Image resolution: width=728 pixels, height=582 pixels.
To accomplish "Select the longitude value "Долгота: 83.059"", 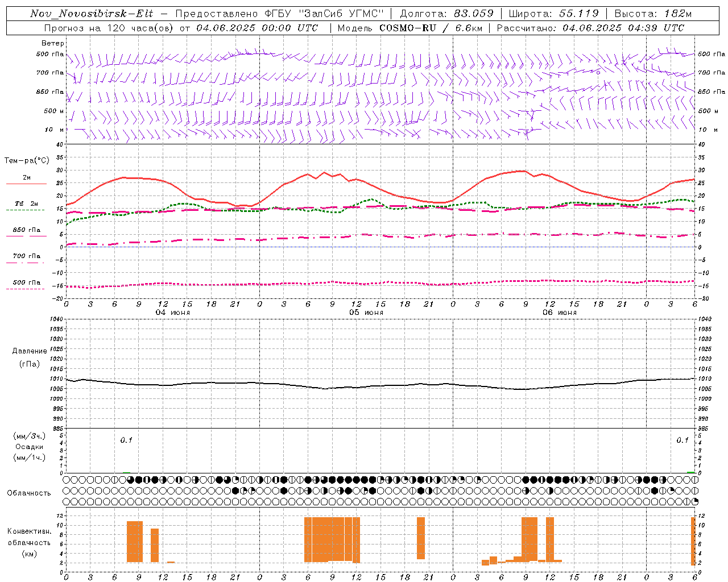I will [446, 14].
